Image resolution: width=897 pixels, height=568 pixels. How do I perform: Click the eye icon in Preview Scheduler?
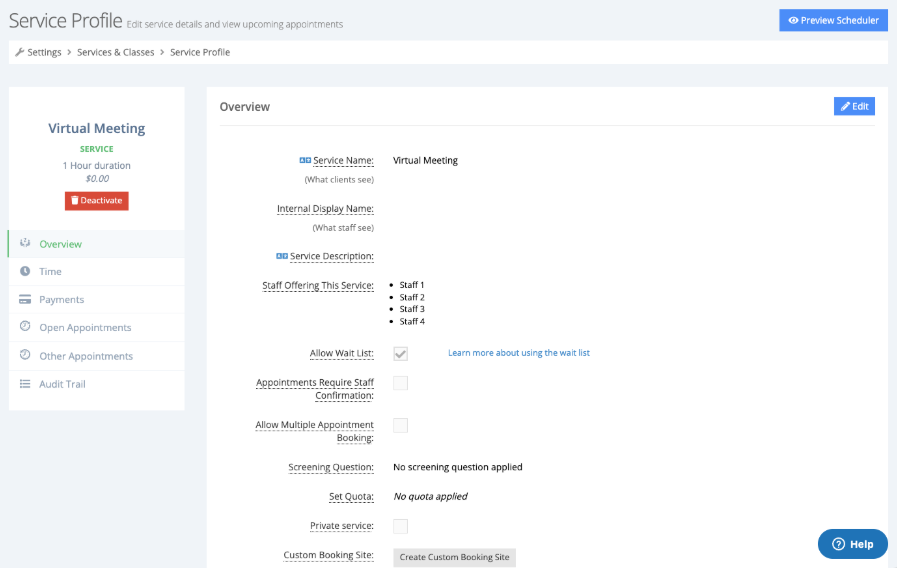pos(793,20)
